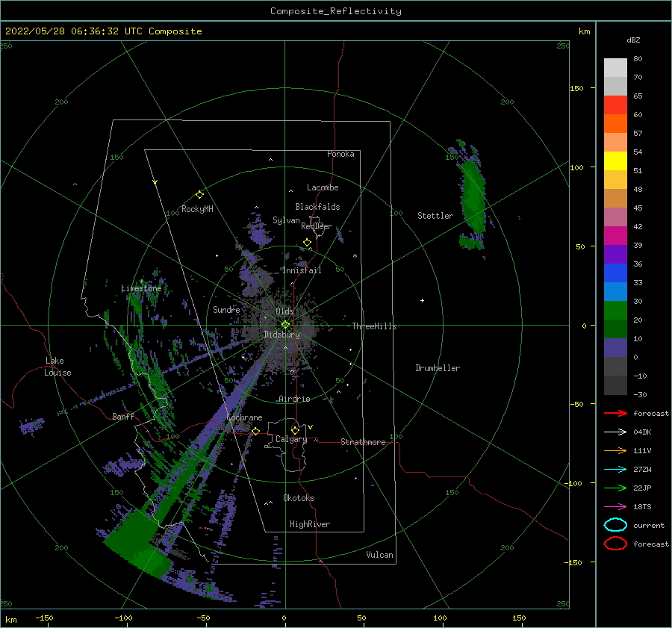Click the red forecast arrow in the legend
Image resolution: width=672 pixels, height=628 pixels.
[x=615, y=413]
